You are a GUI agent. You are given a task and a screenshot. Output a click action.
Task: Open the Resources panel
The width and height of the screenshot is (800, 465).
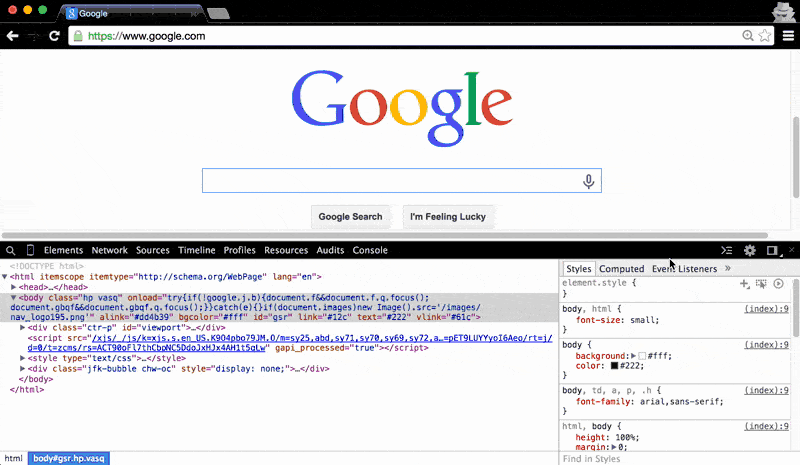pyautogui.click(x=286, y=250)
